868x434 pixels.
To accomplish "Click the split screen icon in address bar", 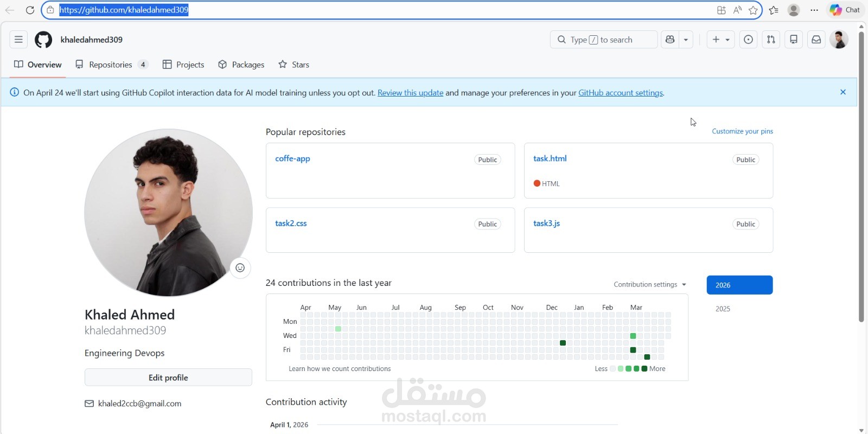I will coord(721,10).
